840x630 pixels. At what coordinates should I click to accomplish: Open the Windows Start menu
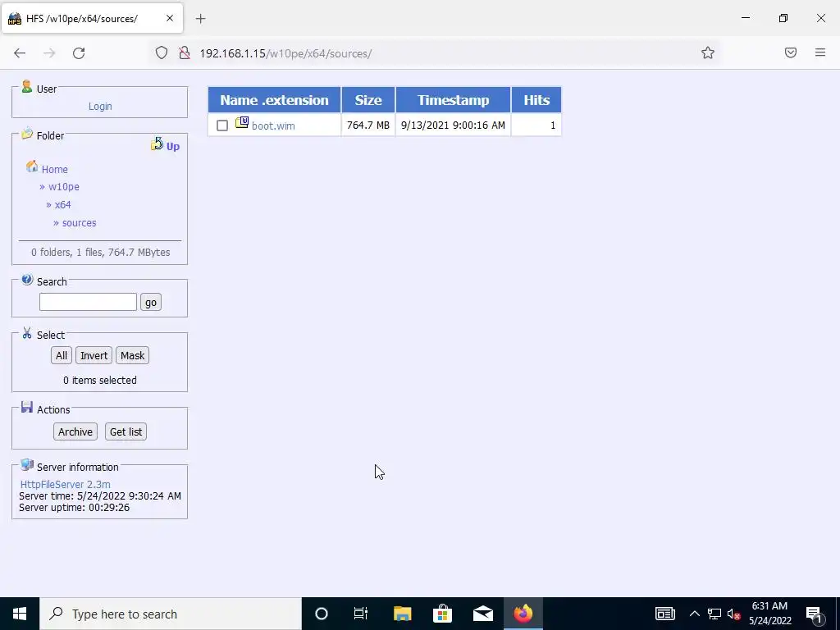click(x=20, y=614)
